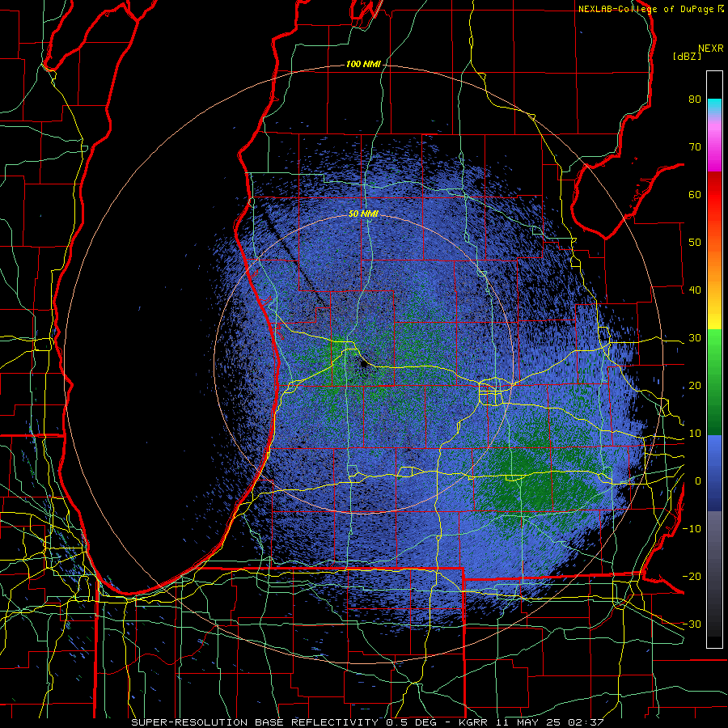728x728 pixels.
Task: Click the 70 dBZ scale value
Action: 695,147
